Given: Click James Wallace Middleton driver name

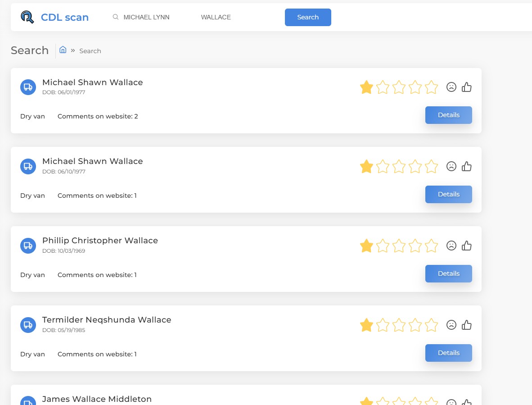Looking at the screenshot, I should coord(97,399).
